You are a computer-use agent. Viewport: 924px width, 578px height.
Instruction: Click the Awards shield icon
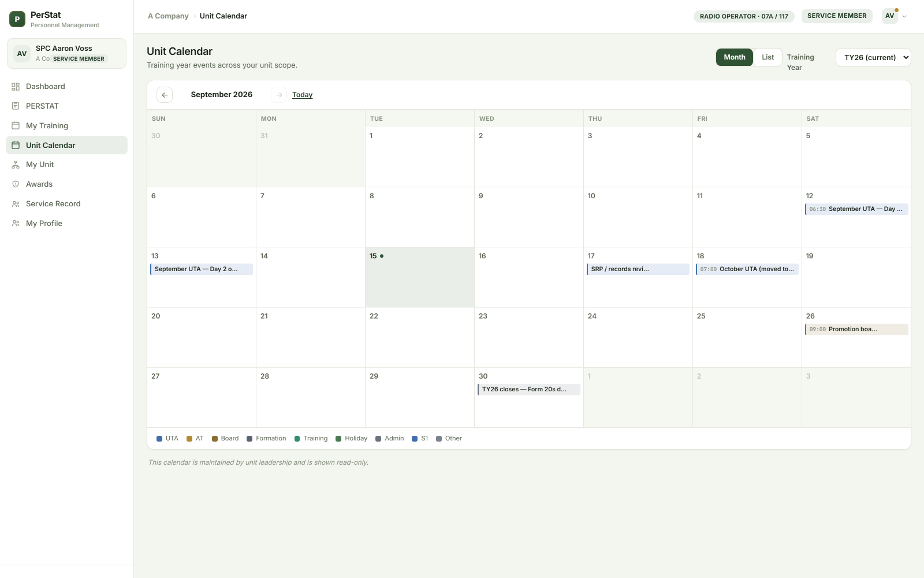[16, 184]
